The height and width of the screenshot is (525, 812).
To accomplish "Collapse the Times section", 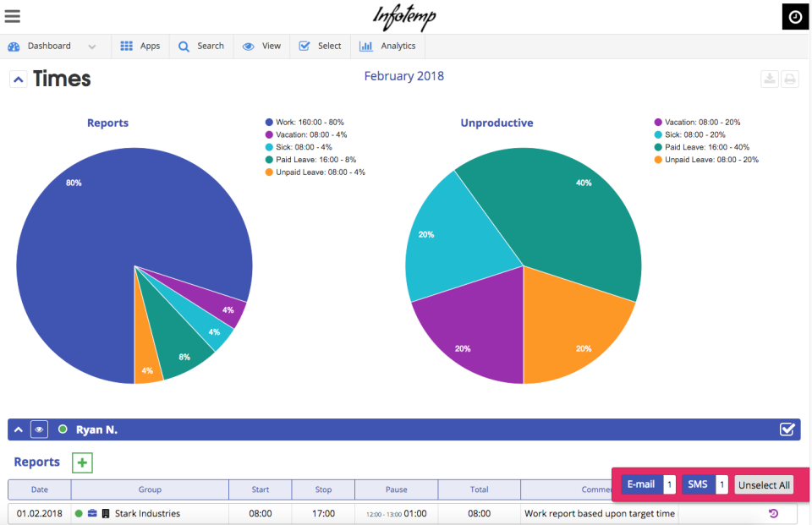I will pos(18,78).
